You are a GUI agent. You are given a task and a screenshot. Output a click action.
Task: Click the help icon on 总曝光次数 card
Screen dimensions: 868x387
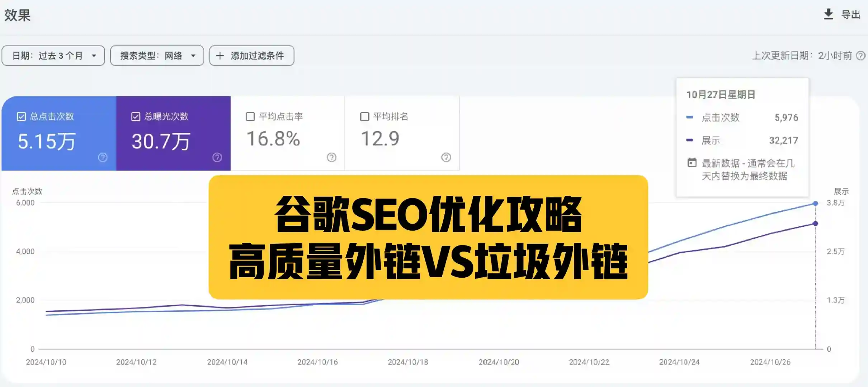[217, 157]
